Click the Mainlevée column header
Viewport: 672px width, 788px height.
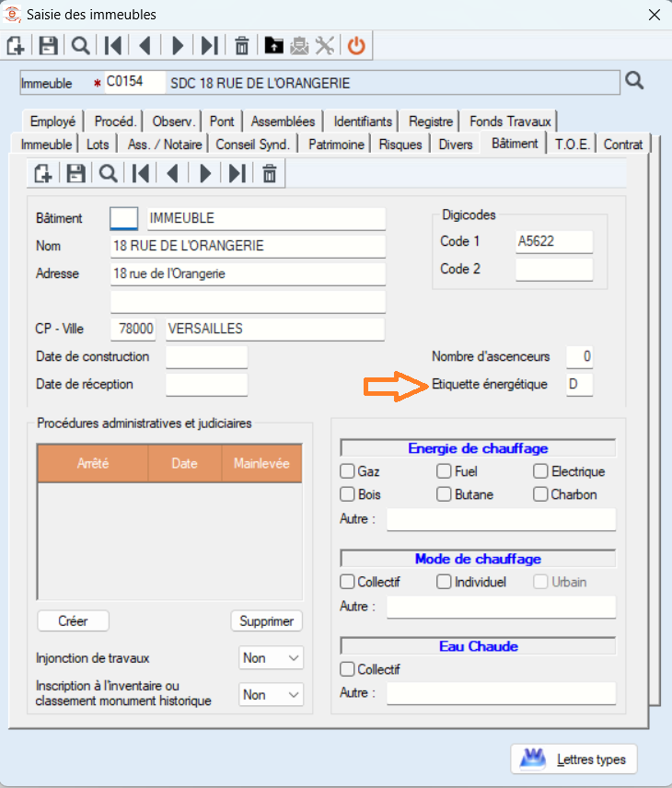point(261,463)
